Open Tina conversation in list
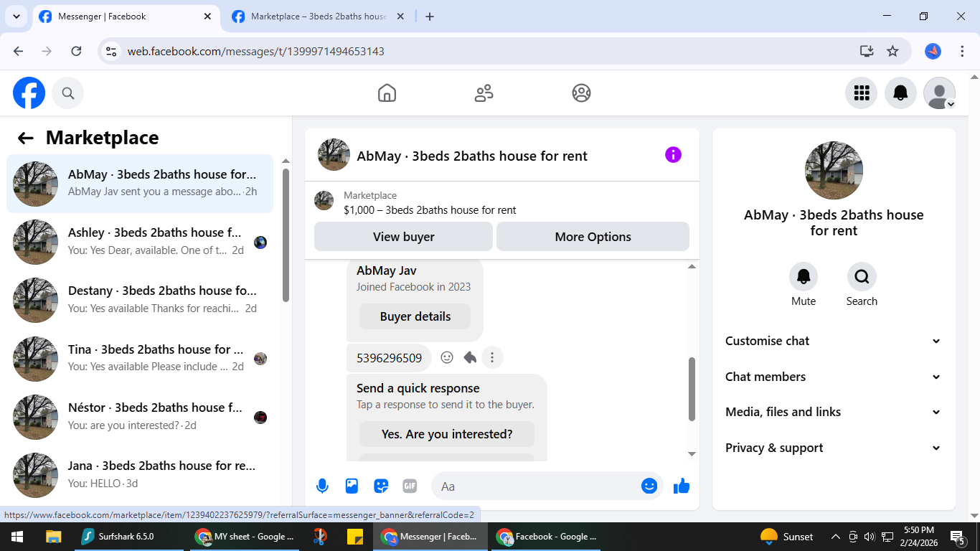The image size is (980, 551). (x=140, y=358)
